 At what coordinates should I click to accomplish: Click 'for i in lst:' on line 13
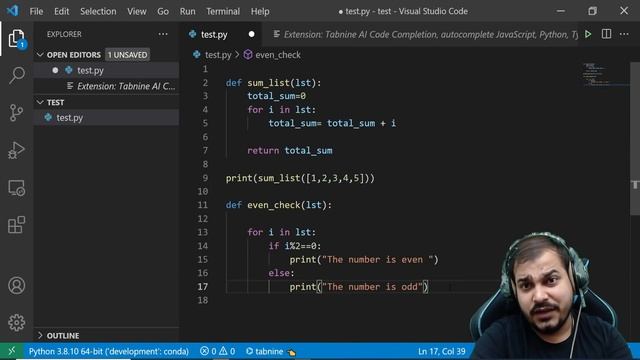tap(281, 232)
